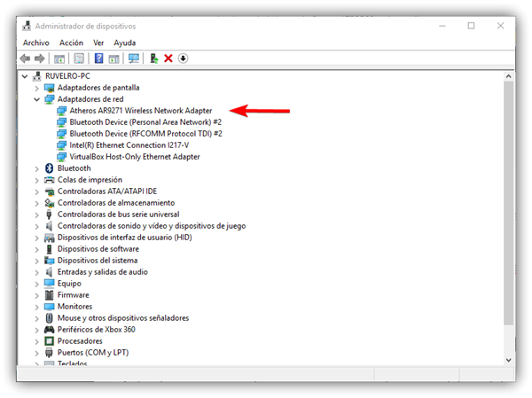The height and width of the screenshot is (398, 532).
Task: Open the Ayuda menu
Action: coord(124,43)
